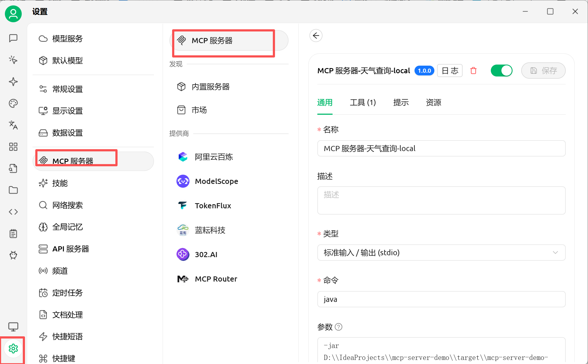Click the 保存 save button
The image size is (588, 364).
543,71
